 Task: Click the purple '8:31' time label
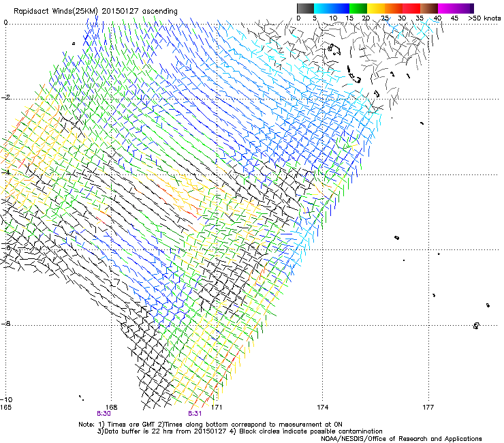(x=195, y=414)
